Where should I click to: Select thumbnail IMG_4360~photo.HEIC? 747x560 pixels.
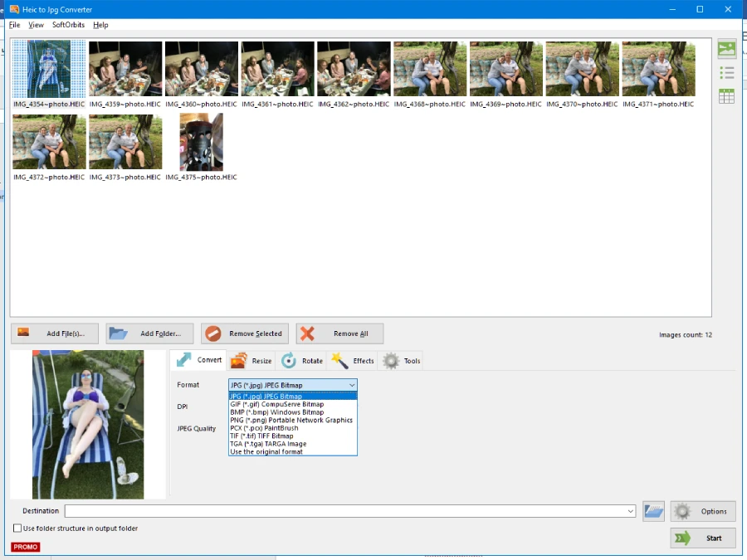point(201,75)
